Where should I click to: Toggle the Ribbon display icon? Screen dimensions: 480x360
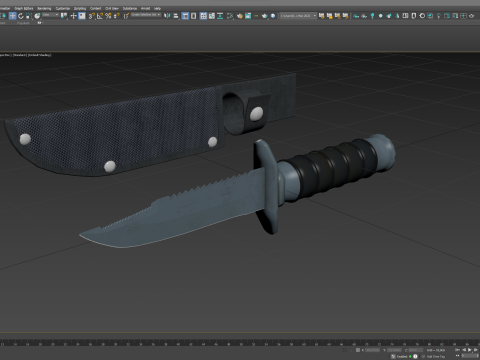coord(203,16)
